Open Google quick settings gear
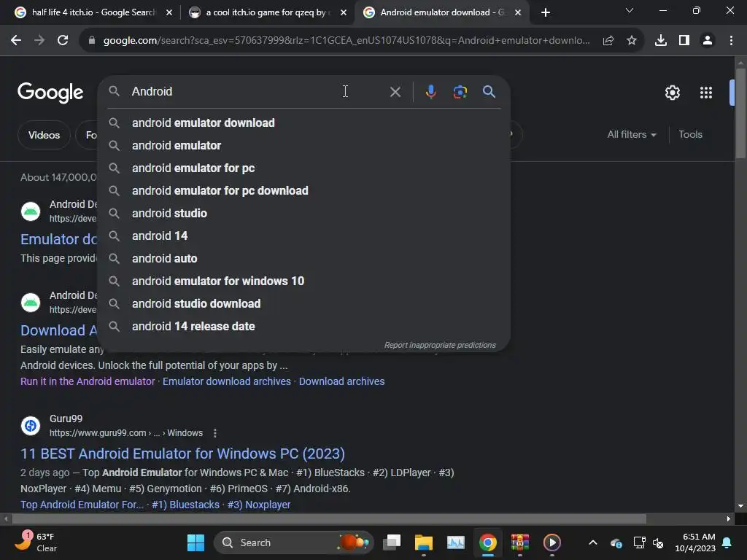The image size is (747, 560). pyautogui.click(x=672, y=93)
